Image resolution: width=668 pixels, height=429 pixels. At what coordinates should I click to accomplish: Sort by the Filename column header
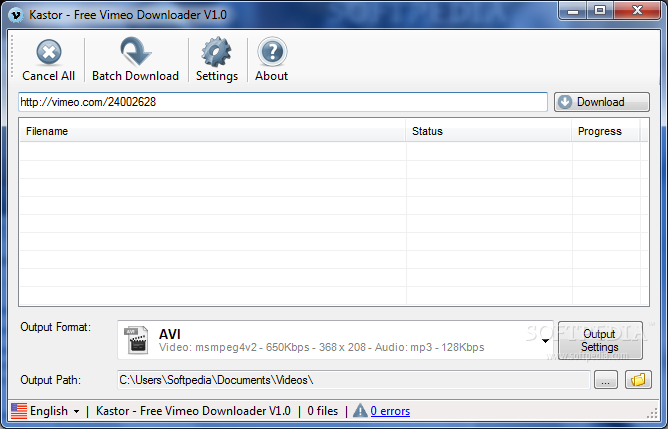tap(212, 131)
